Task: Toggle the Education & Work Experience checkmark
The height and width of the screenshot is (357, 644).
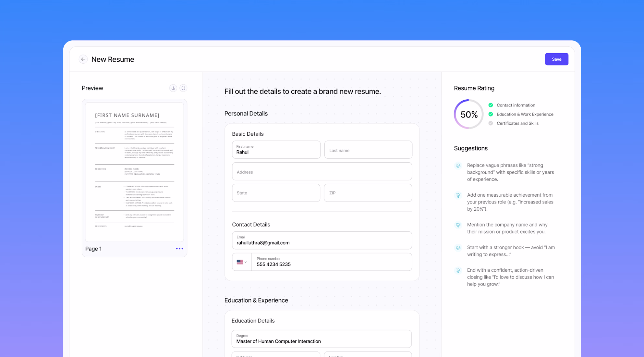Action: pos(491,114)
